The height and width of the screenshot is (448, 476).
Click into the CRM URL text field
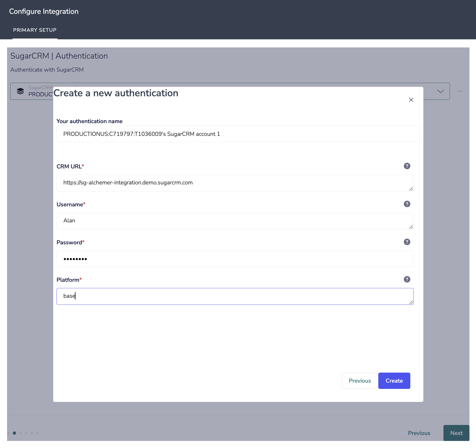click(235, 183)
